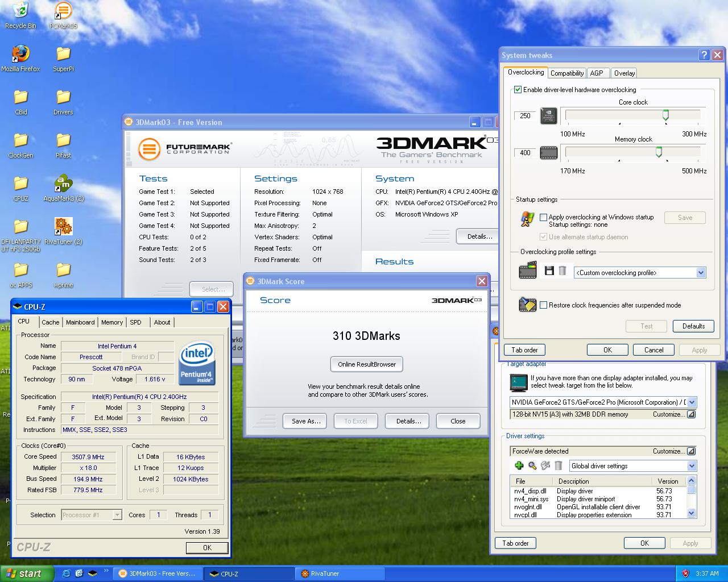The image size is (728, 582).
Task: Open the DFI LANPARTY UT nF3 250Gb folder
Action: pyautogui.click(x=20, y=235)
